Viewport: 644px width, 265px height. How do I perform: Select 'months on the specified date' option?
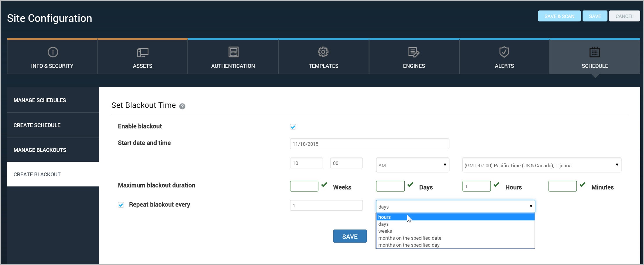pyautogui.click(x=410, y=238)
